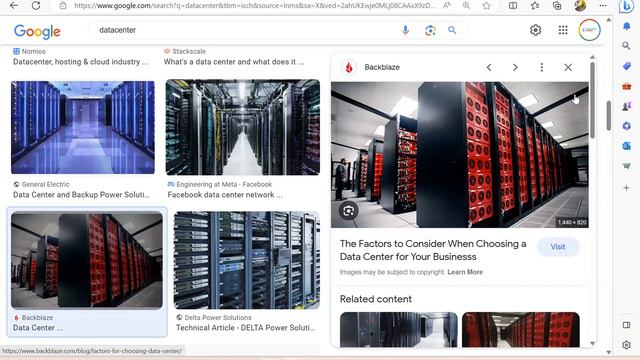Open sidebar notifications bell icon

click(x=627, y=27)
